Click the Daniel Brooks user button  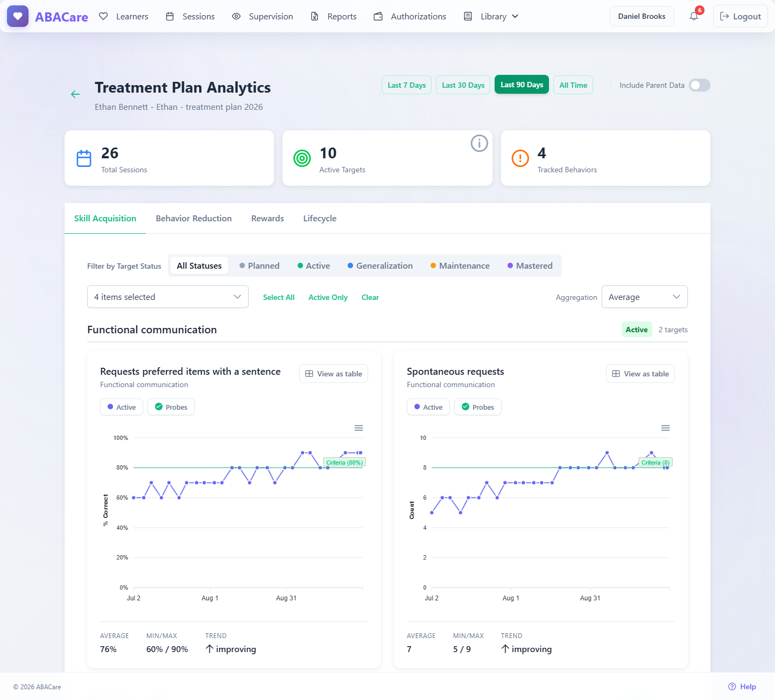642,16
